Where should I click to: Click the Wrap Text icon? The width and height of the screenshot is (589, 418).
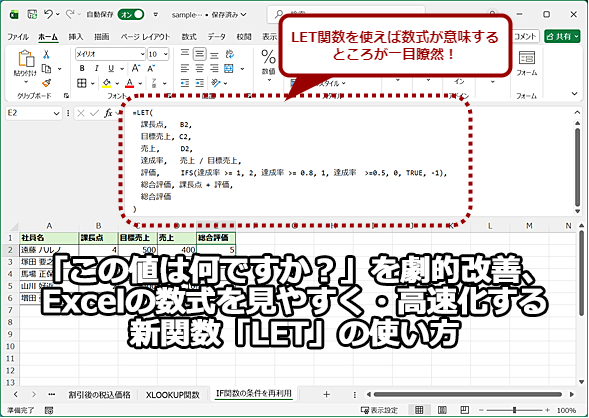point(230,54)
